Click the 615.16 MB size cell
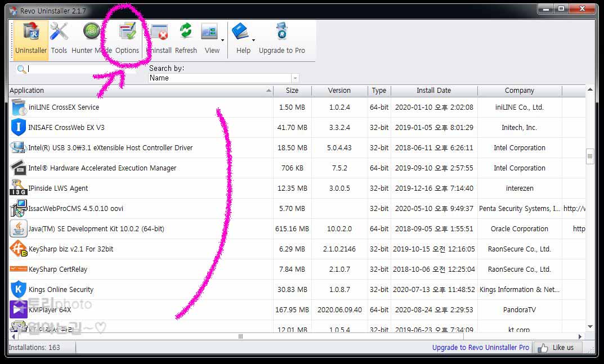This screenshot has width=604, height=364. (292, 229)
